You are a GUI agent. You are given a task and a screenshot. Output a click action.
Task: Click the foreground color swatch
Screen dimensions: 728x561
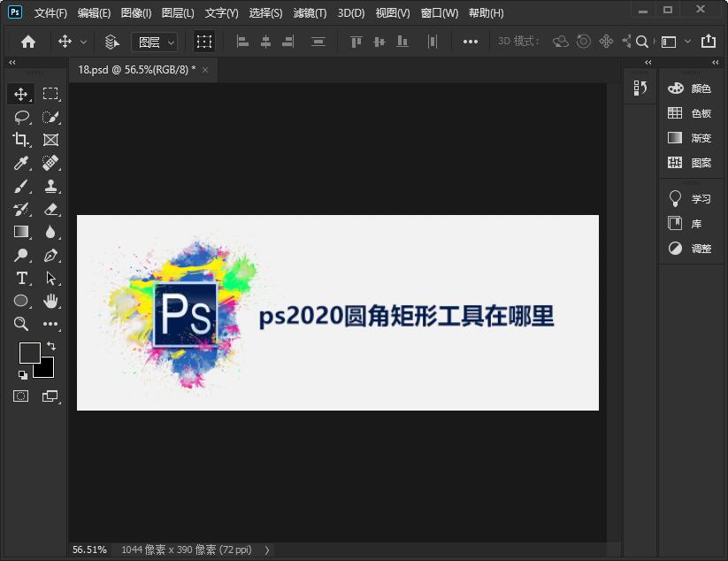(x=29, y=354)
